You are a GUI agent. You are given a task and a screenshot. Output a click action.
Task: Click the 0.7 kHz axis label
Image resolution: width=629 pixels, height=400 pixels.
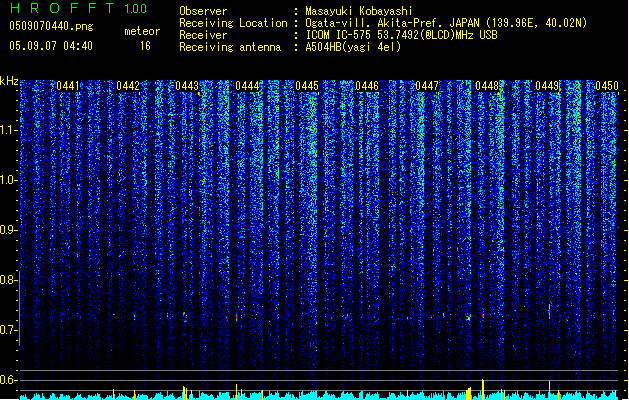pyautogui.click(x=8, y=330)
